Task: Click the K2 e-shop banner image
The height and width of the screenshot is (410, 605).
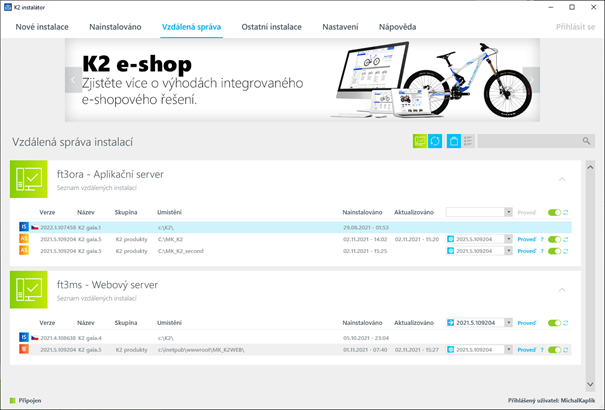Action: pos(302,80)
